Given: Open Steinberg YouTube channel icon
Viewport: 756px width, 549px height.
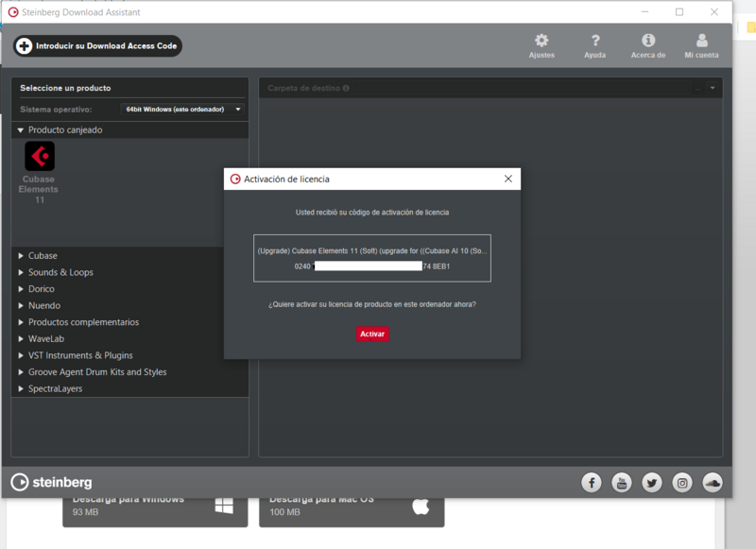Looking at the screenshot, I should tap(622, 483).
